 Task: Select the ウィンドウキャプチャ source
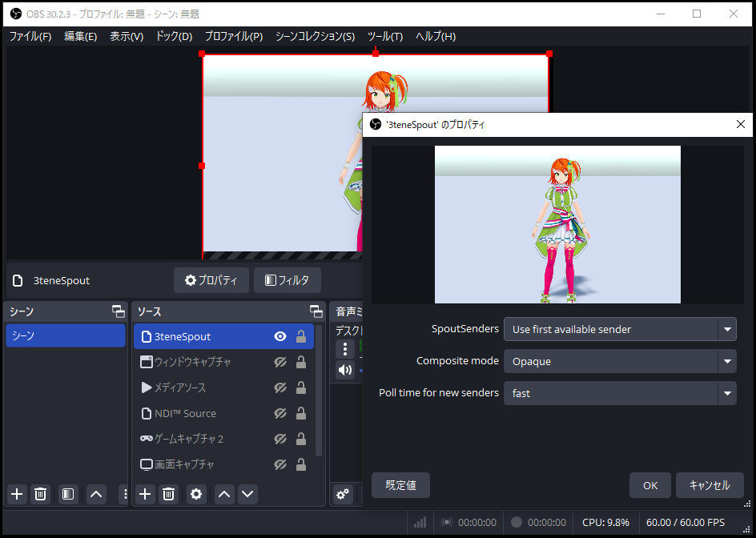point(223,362)
